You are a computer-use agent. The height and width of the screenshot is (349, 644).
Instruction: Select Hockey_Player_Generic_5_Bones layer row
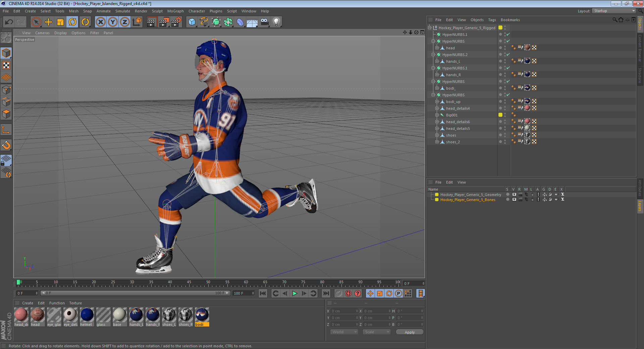(x=468, y=200)
